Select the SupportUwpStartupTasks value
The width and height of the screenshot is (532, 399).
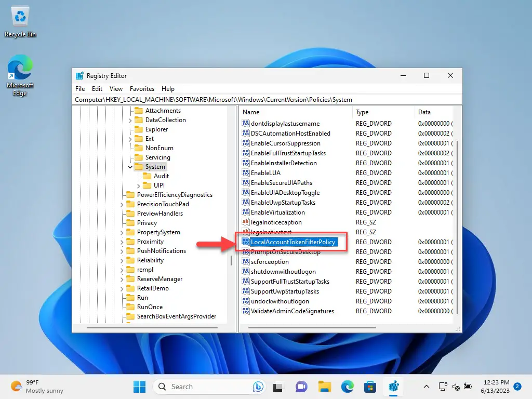285,291
